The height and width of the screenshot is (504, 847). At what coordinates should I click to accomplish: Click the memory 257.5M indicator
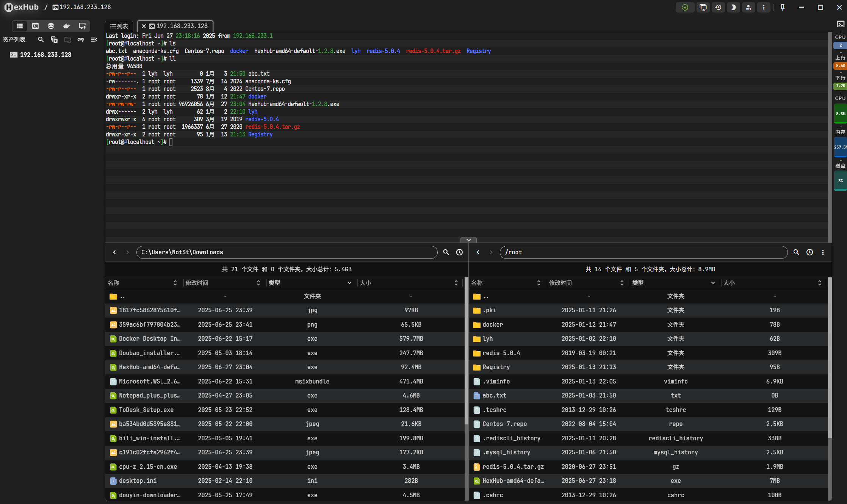(x=840, y=147)
